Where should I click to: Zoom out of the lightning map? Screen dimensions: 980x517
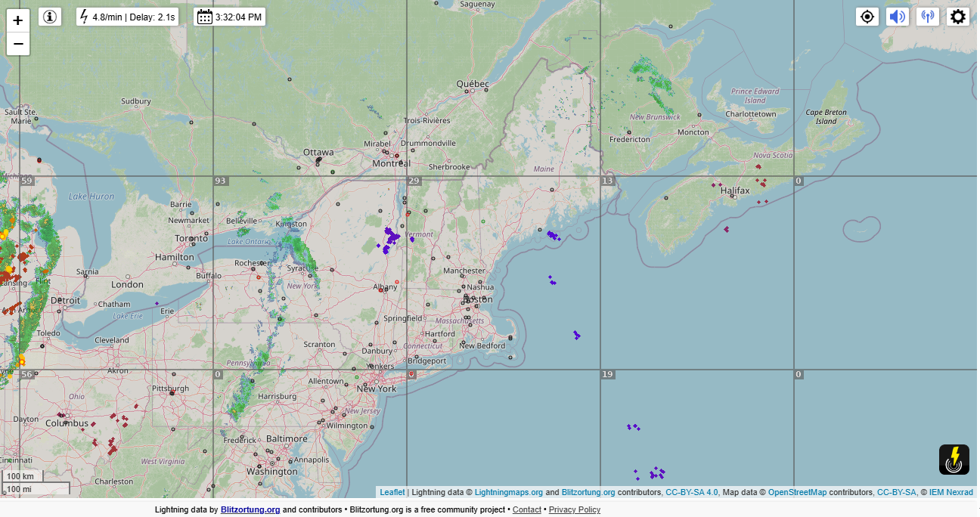18,44
